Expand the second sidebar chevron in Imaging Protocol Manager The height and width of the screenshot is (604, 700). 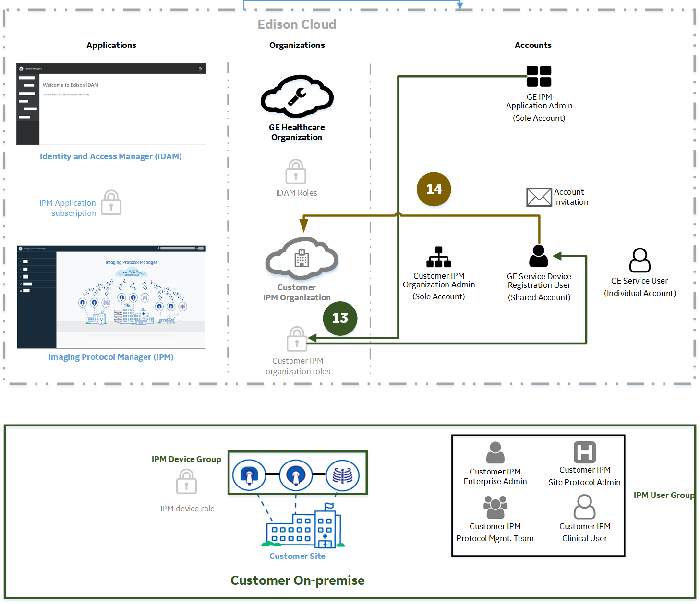pyautogui.click(x=20, y=270)
